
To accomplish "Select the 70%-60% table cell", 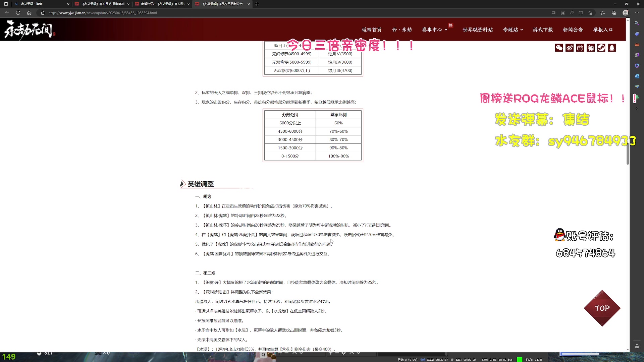I will click(338, 131).
